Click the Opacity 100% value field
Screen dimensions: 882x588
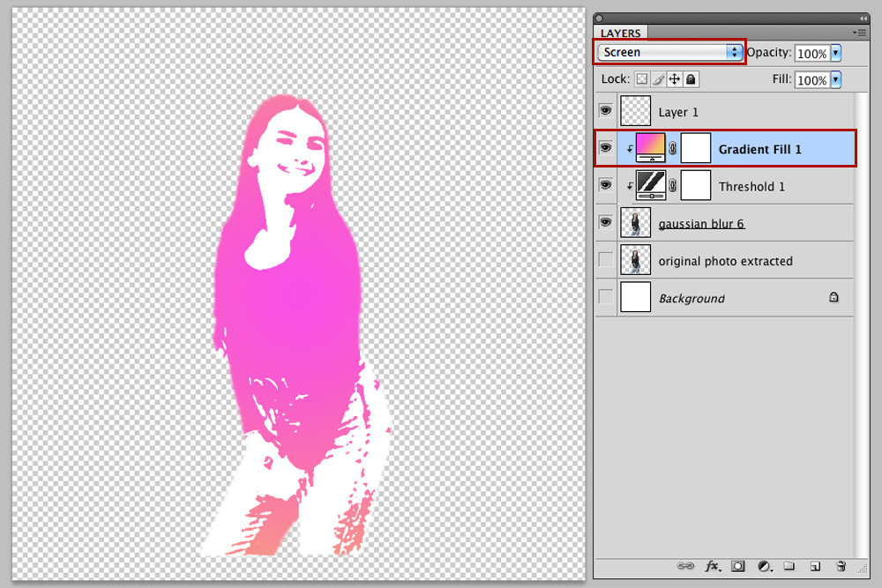(811, 54)
